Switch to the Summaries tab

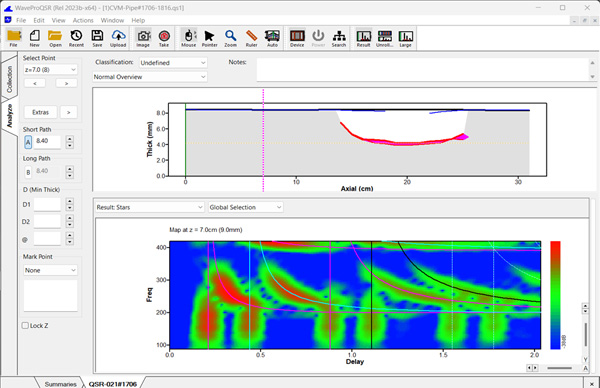click(x=60, y=384)
